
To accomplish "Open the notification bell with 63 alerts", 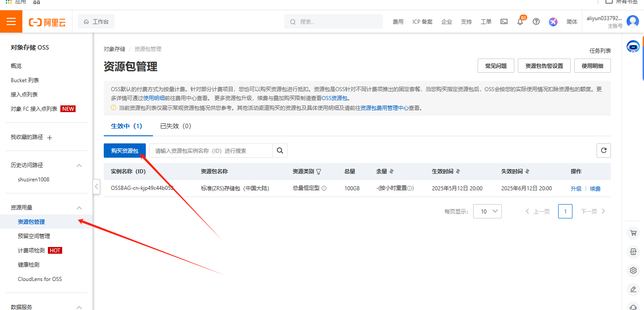I will pyautogui.click(x=520, y=21).
